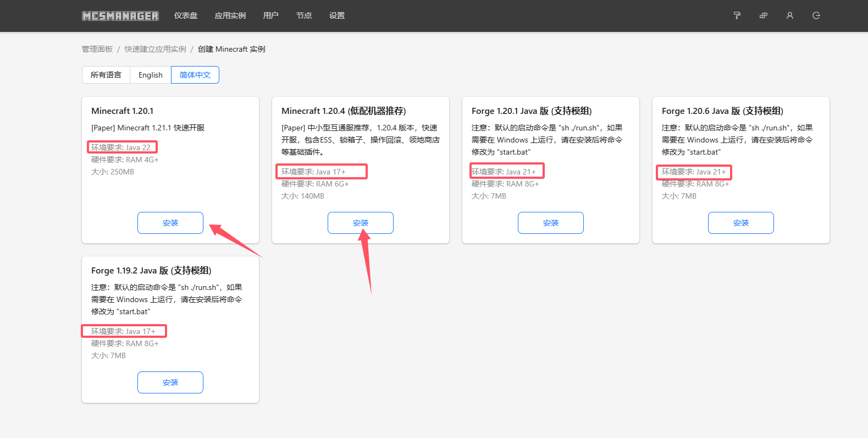The height and width of the screenshot is (438, 868).
Task: Open the 用户 menu item
Action: point(271,15)
